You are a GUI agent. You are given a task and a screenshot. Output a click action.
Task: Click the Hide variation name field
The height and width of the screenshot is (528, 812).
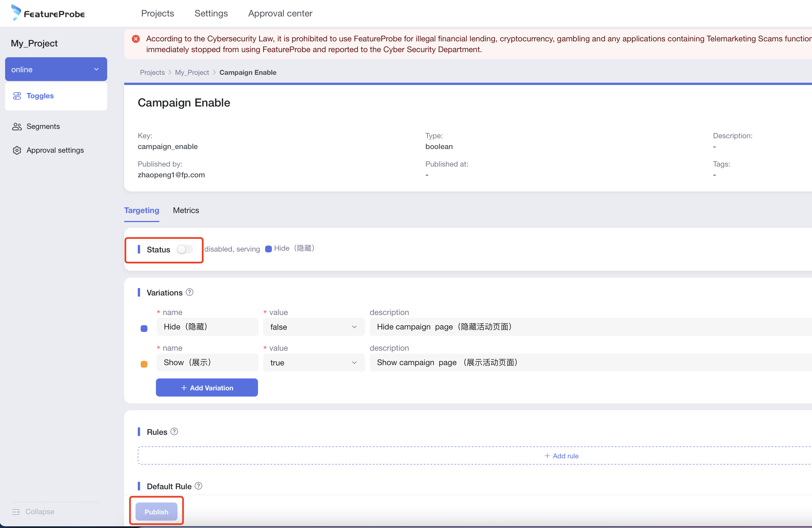pyautogui.click(x=207, y=327)
